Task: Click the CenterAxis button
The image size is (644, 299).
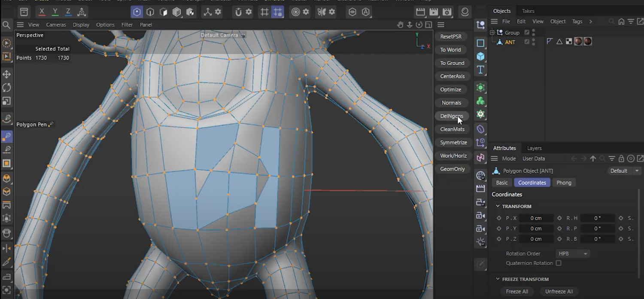Action: point(453,76)
